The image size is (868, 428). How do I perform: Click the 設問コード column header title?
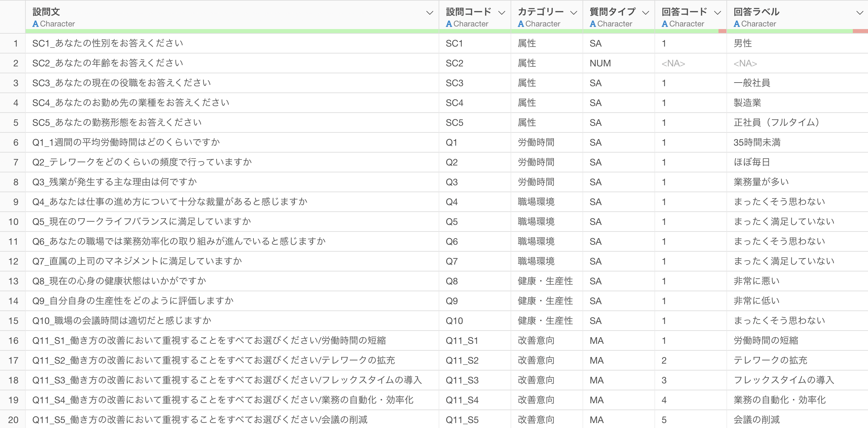[x=468, y=12]
